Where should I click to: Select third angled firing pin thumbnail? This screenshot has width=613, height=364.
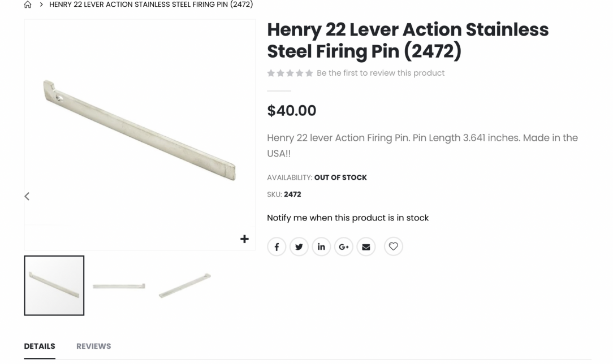[x=184, y=285]
